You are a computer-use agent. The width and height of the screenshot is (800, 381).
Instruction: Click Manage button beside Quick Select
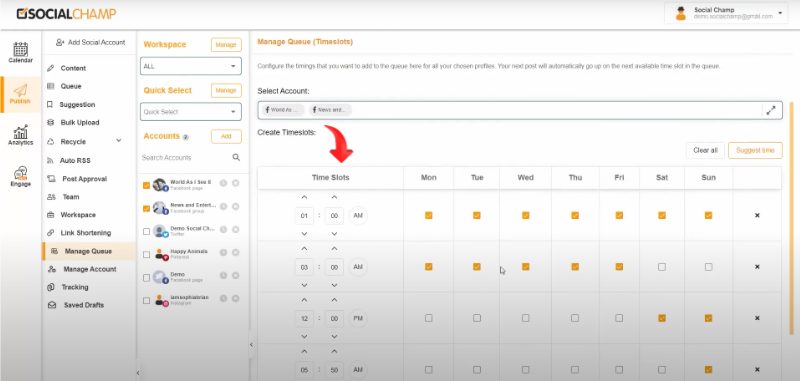[226, 90]
